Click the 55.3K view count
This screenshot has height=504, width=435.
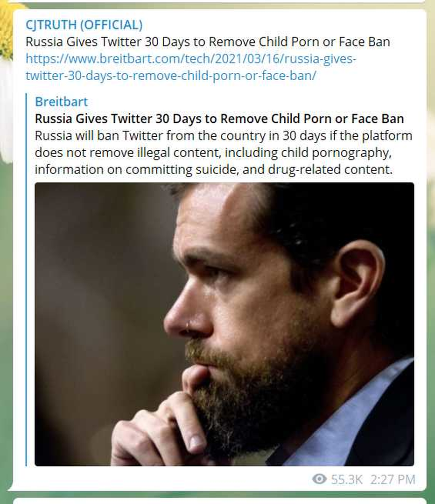tap(344, 479)
